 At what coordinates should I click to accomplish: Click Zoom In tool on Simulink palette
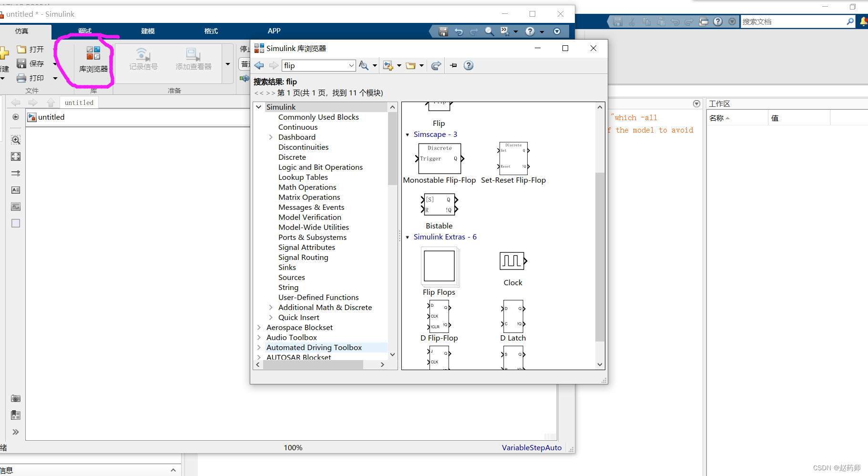point(16,140)
